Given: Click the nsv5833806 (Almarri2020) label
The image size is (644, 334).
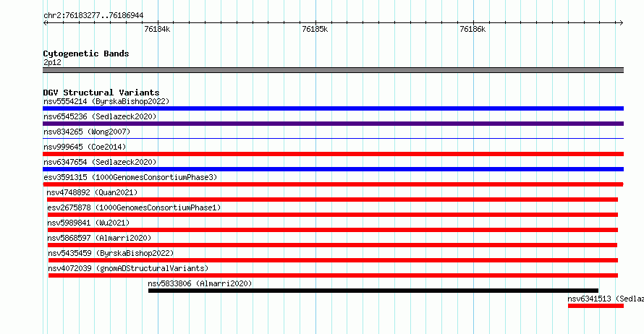Looking at the screenshot, I should [200, 283].
